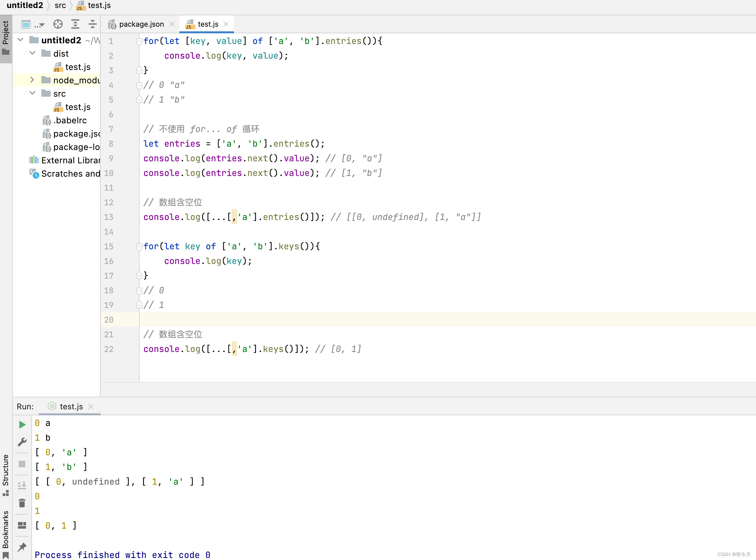Image resolution: width=756 pixels, height=560 pixels.
Task: Click the wrench settings icon in Run panel
Action: tap(22, 442)
